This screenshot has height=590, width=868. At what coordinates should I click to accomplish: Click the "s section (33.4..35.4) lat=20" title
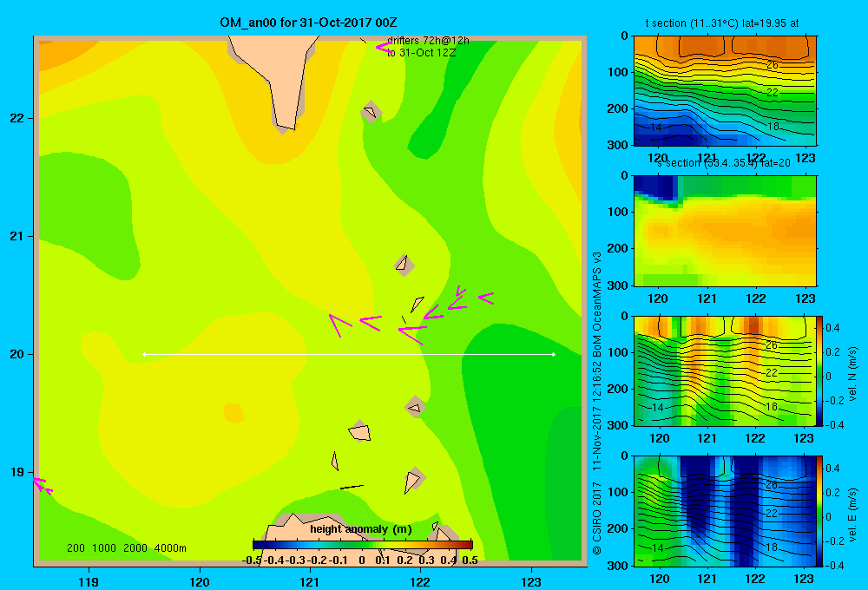coord(723,163)
